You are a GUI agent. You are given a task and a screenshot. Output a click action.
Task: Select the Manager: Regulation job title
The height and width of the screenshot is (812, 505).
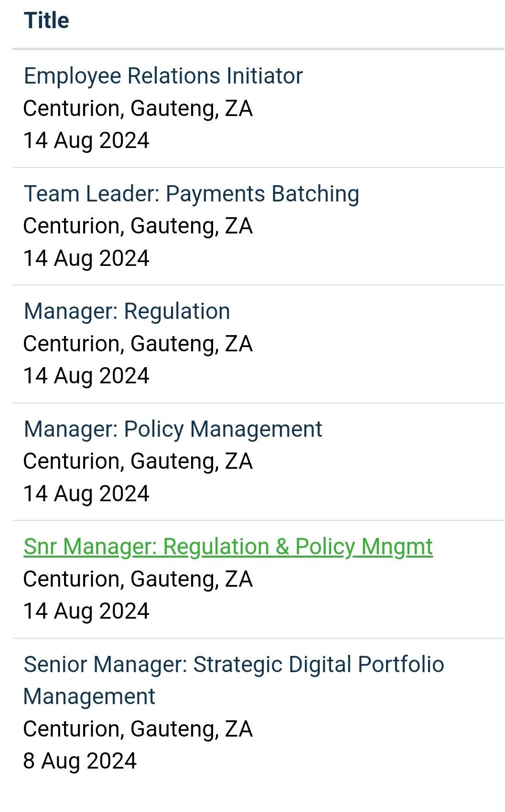tap(127, 311)
